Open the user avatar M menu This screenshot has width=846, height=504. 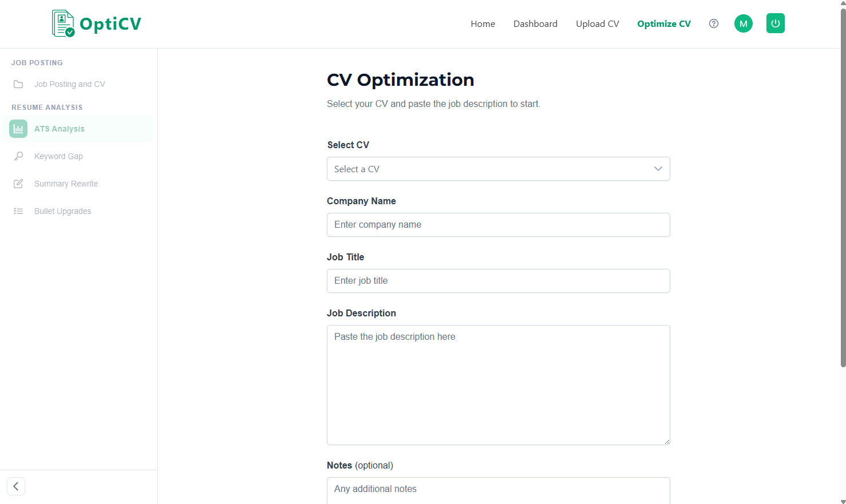tap(744, 23)
